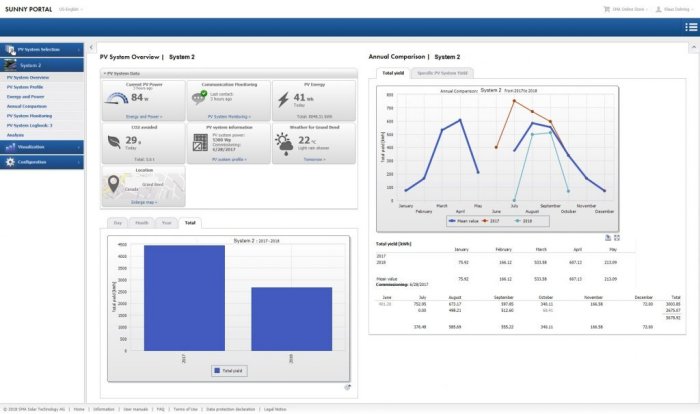Screen dimensions: 700x414
Task: Click the Total yield legend swatch
Action: pyautogui.click(x=218, y=370)
